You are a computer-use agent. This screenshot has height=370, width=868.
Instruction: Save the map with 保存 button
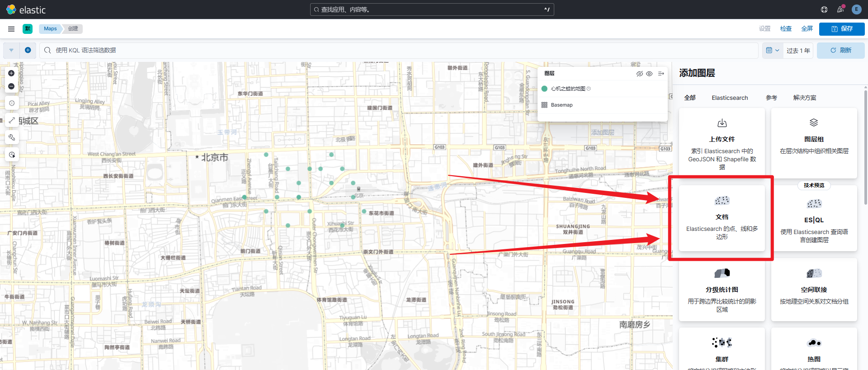coord(842,28)
